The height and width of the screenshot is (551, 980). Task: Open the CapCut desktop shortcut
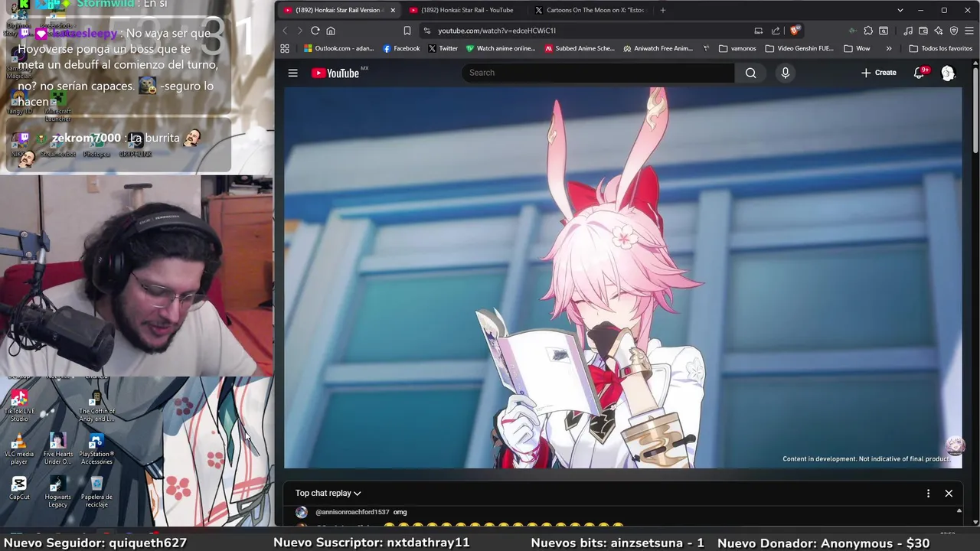tap(19, 488)
